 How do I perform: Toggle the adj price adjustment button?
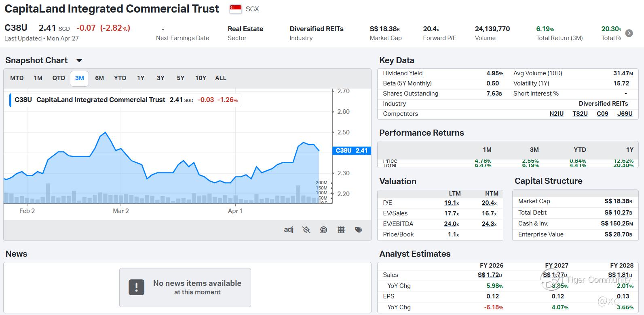pos(289,230)
